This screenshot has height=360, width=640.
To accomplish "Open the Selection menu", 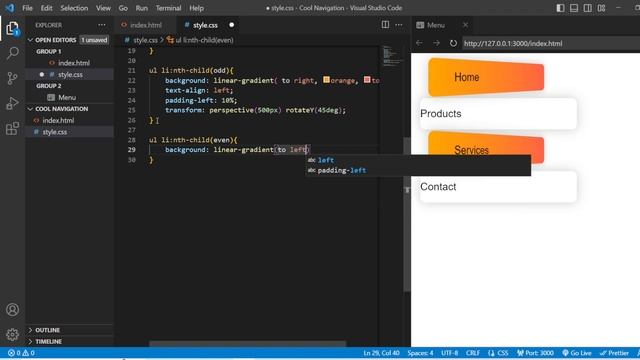I will pos(74,8).
